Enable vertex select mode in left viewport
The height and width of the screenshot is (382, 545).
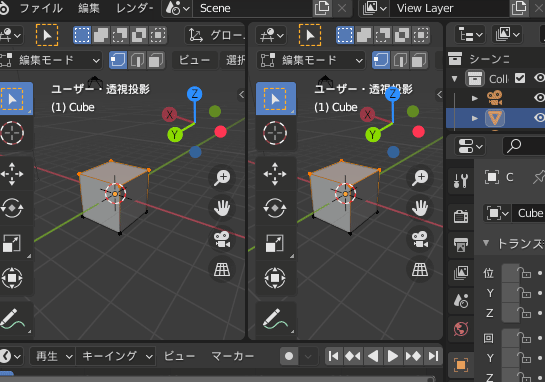[x=118, y=60]
